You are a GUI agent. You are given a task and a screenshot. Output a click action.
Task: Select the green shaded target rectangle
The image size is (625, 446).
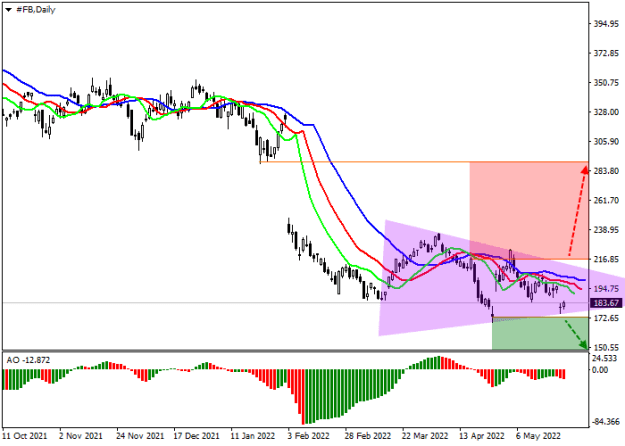(x=540, y=334)
